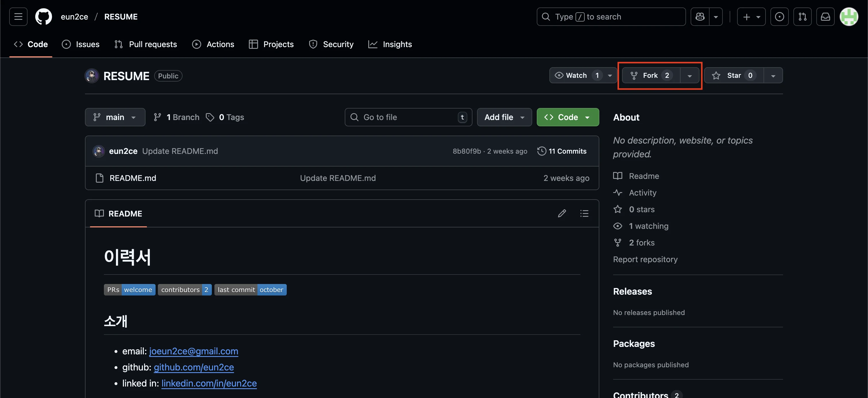Open the hamburger navigation menu
The image size is (868, 398).
pyautogui.click(x=18, y=17)
